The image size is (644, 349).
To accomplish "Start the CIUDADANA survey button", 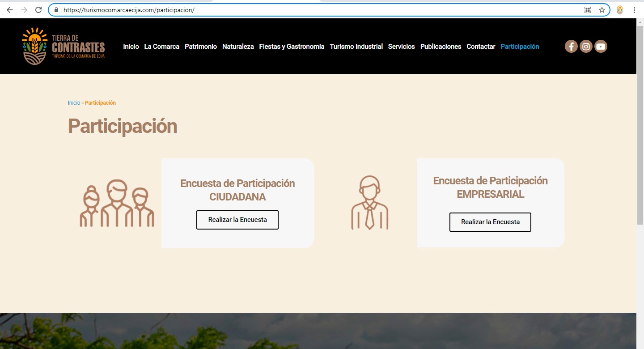I will [237, 220].
